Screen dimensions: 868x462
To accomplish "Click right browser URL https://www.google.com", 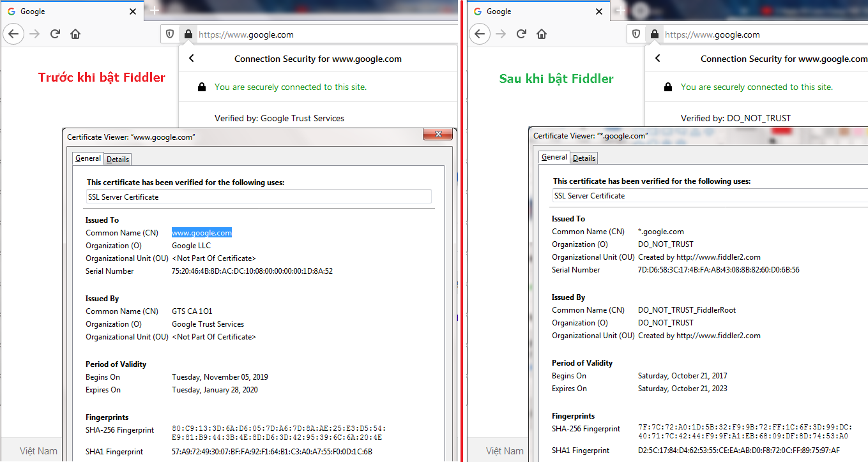I will click(712, 35).
